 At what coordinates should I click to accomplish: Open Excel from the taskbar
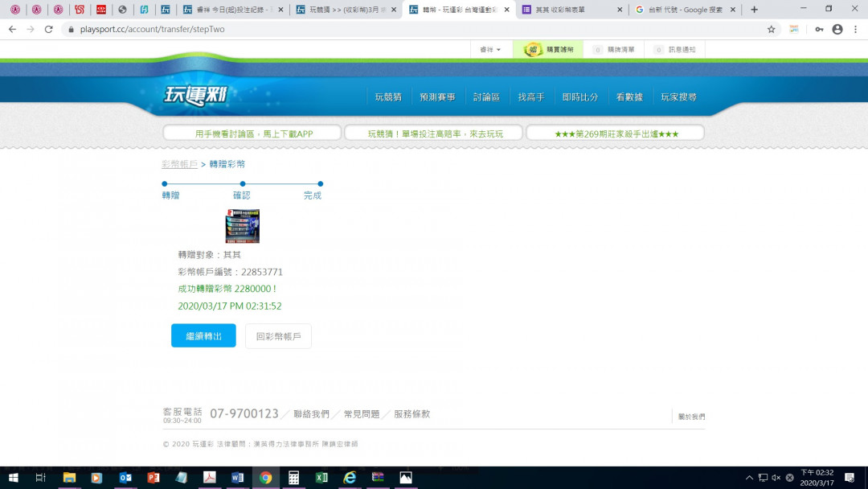pos(321,478)
